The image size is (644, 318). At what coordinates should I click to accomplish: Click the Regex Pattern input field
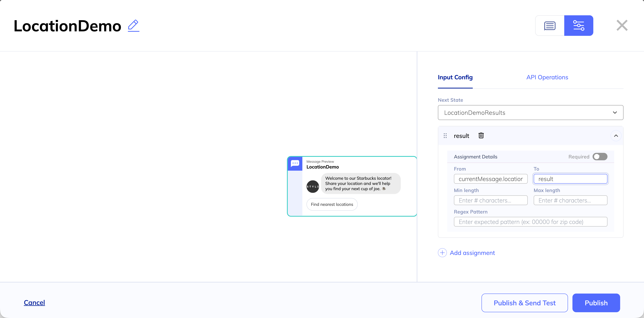(530, 222)
